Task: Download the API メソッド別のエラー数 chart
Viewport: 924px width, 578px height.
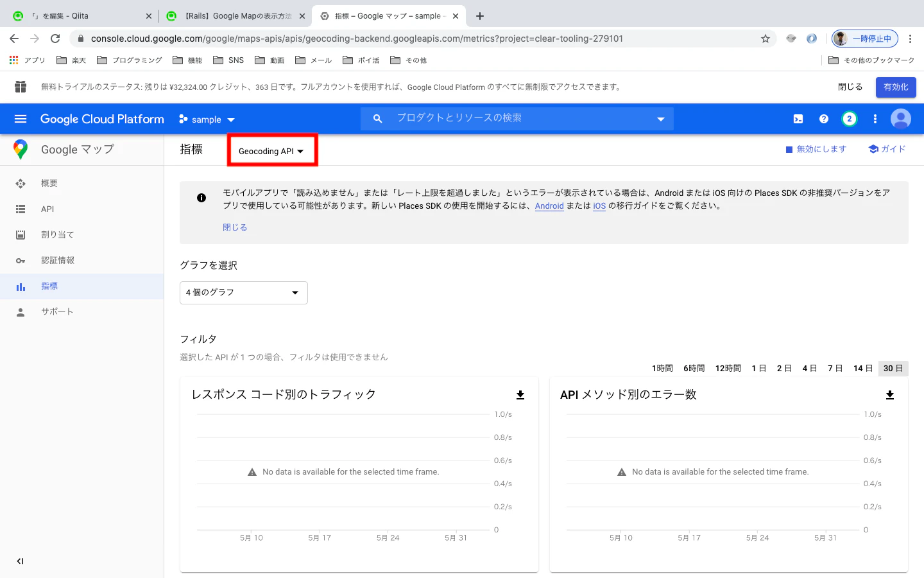Action: pyautogui.click(x=890, y=395)
